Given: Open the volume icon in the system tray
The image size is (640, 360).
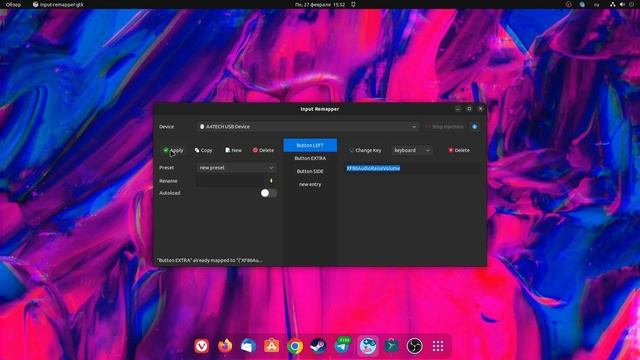Looking at the screenshot, I should click(x=622, y=4).
